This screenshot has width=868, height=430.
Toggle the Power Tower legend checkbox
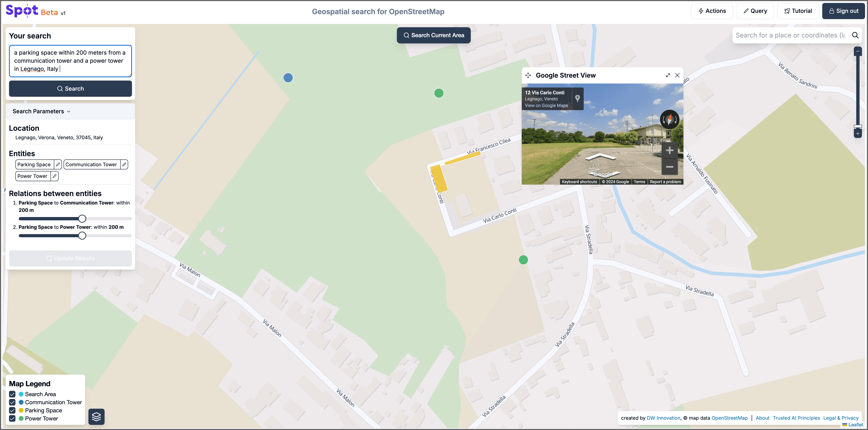tap(12, 418)
